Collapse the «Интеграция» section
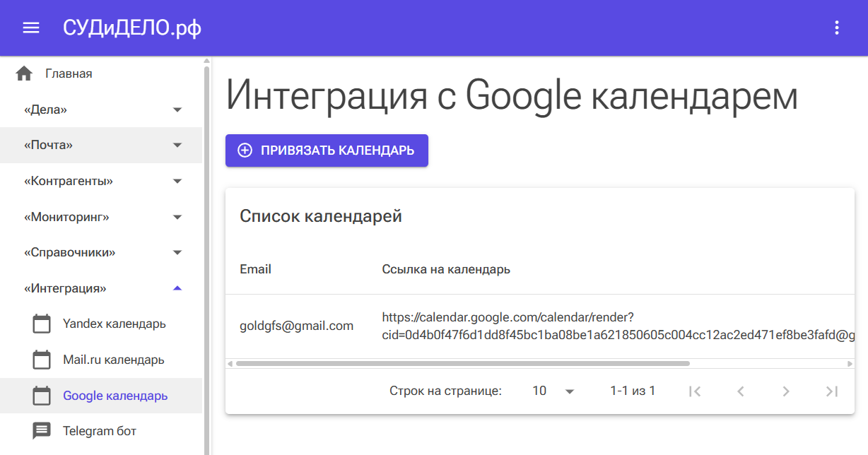This screenshot has width=868, height=455. [x=177, y=288]
